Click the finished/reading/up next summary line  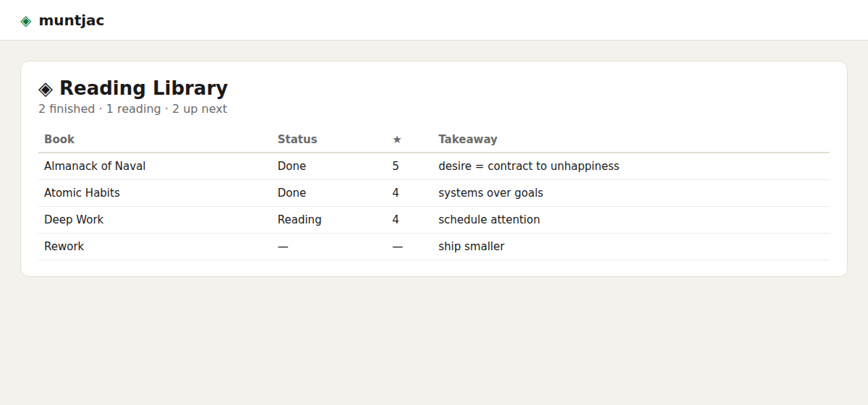click(132, 109)
